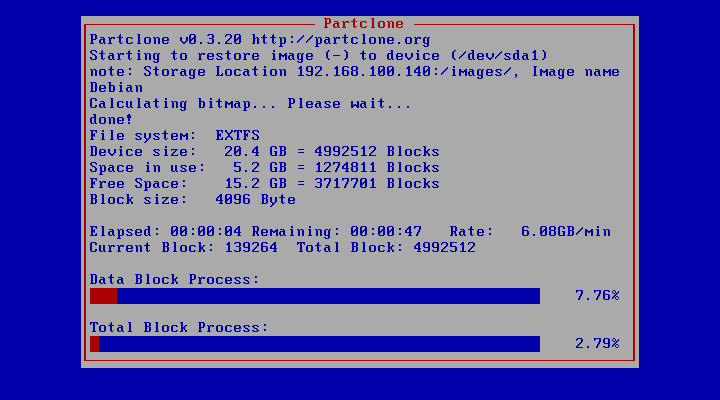Click the Debian image name
720x400 pixels.
[x=116, y=88]
